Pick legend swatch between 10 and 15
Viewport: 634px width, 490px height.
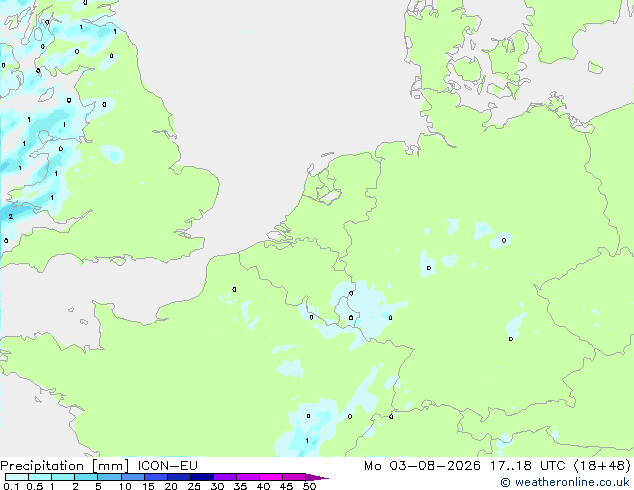[x=132, y=477]
